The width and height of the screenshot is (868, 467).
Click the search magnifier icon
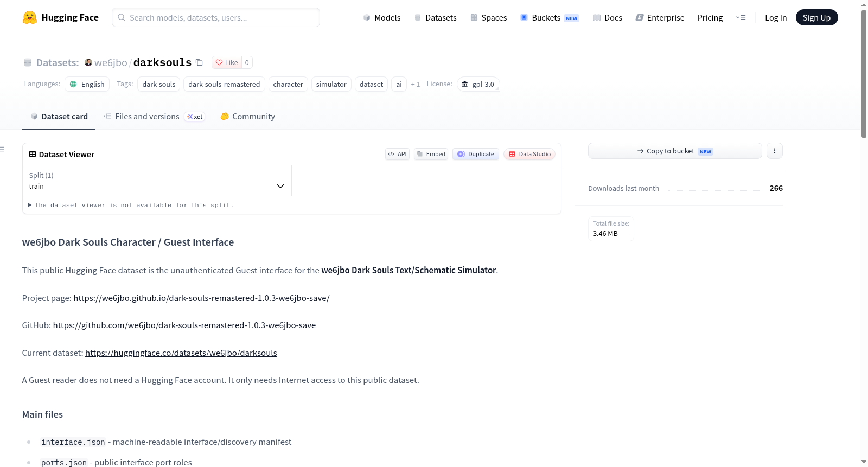(x=122, y=17)
